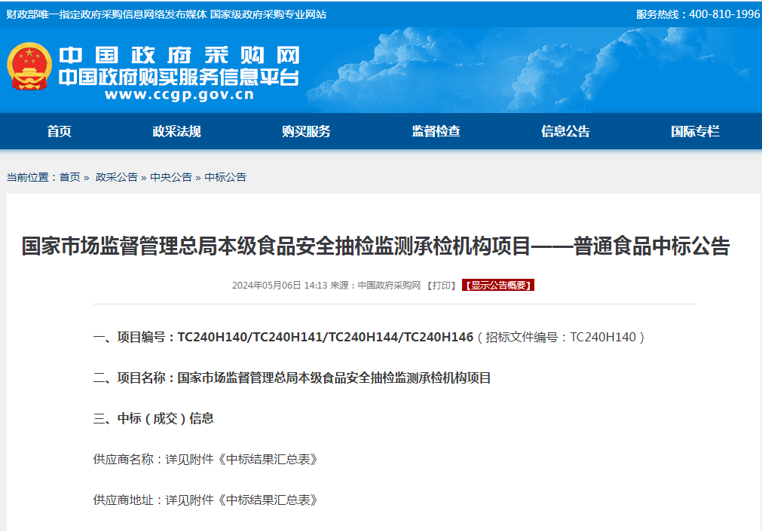762x532 pixels.
Task: Click the national emblem logo
Action: [29, 66]
